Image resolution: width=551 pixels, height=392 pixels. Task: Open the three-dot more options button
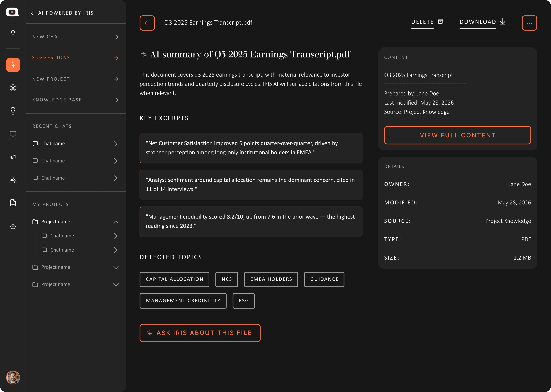pyautogui.click(x=529, y=23)
